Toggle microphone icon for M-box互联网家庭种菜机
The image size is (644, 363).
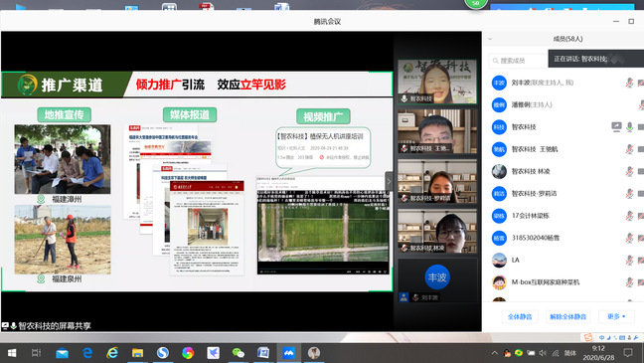pos(629,282)
